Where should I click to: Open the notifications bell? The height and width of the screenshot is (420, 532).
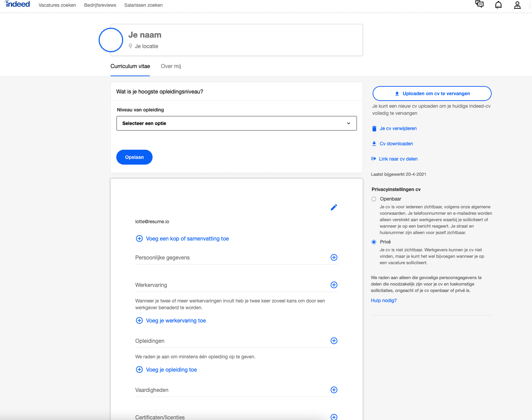[x=498, y=5]
